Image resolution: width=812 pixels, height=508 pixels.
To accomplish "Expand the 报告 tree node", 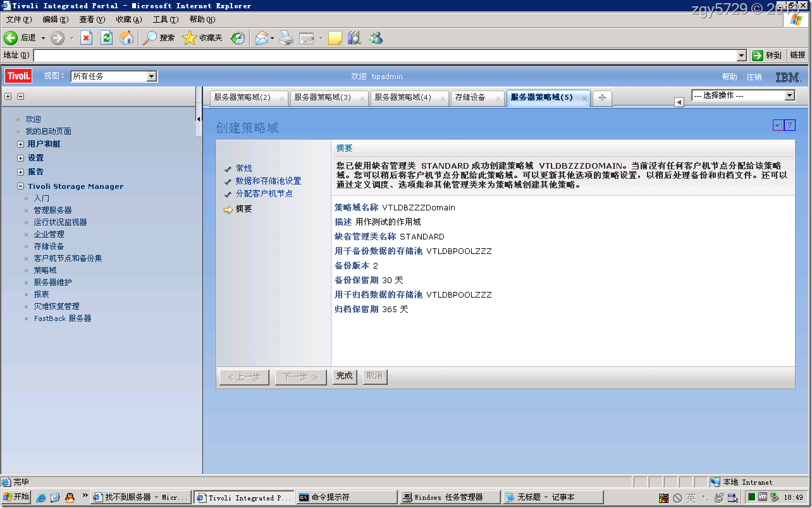I will pyautogui.click(x=21, y=172).
